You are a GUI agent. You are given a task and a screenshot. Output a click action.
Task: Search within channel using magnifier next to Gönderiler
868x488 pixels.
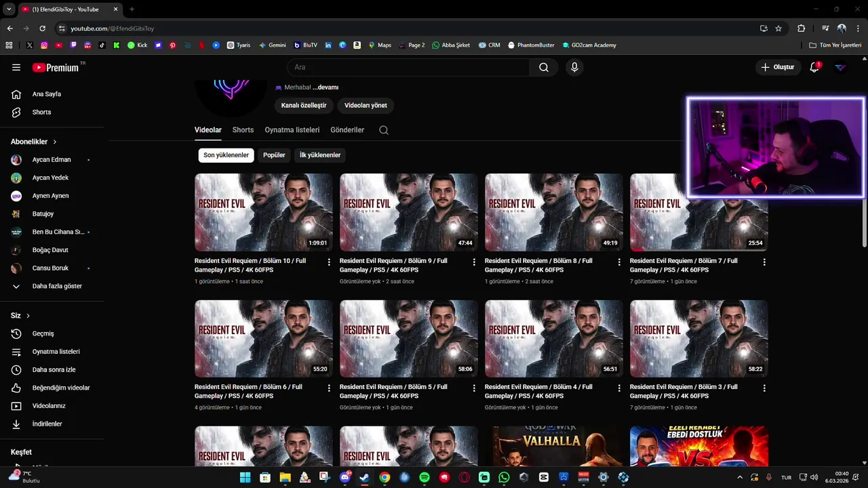(384, 130)
